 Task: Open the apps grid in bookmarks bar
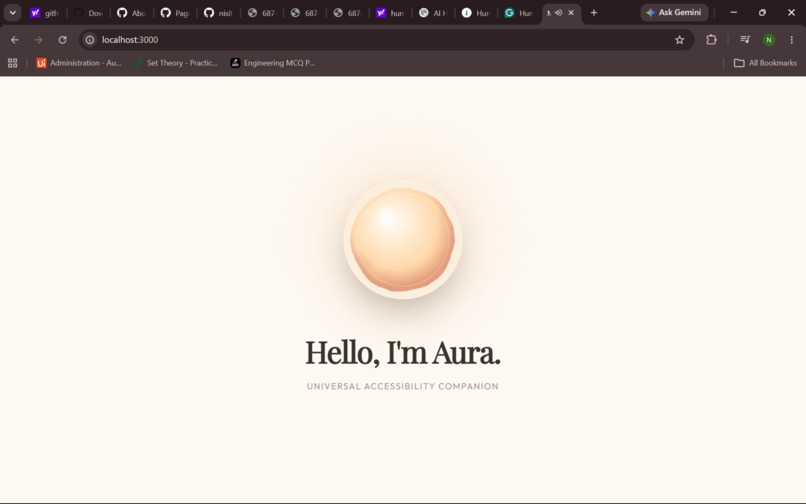(x=13, y=63)
